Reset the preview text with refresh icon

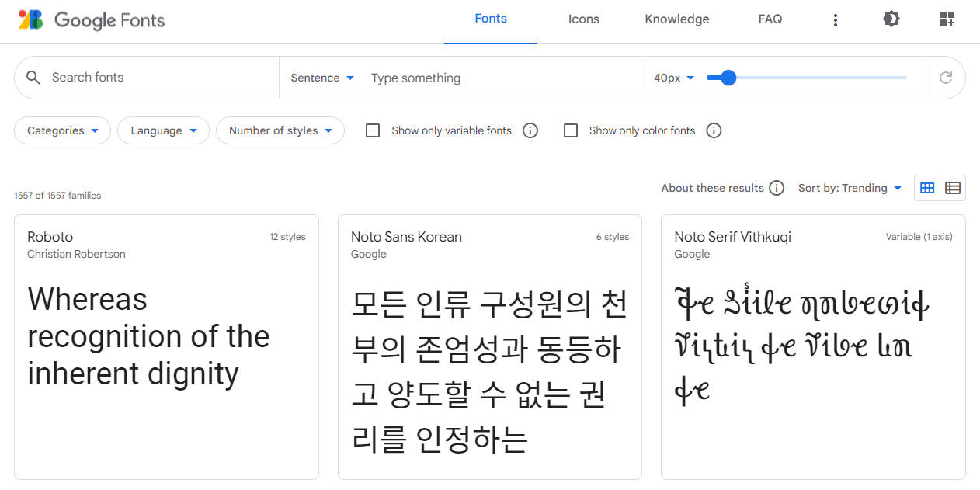tap(946, 78)
